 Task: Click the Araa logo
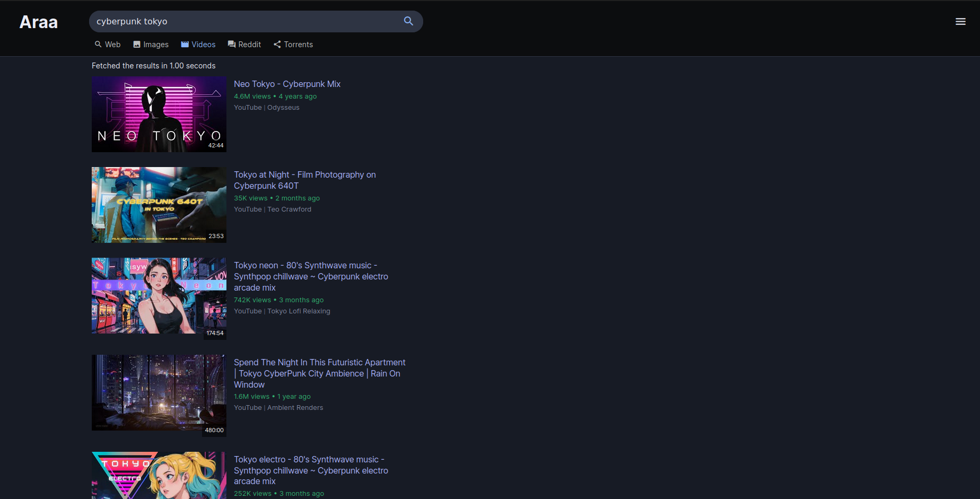[x=39, y=22]
